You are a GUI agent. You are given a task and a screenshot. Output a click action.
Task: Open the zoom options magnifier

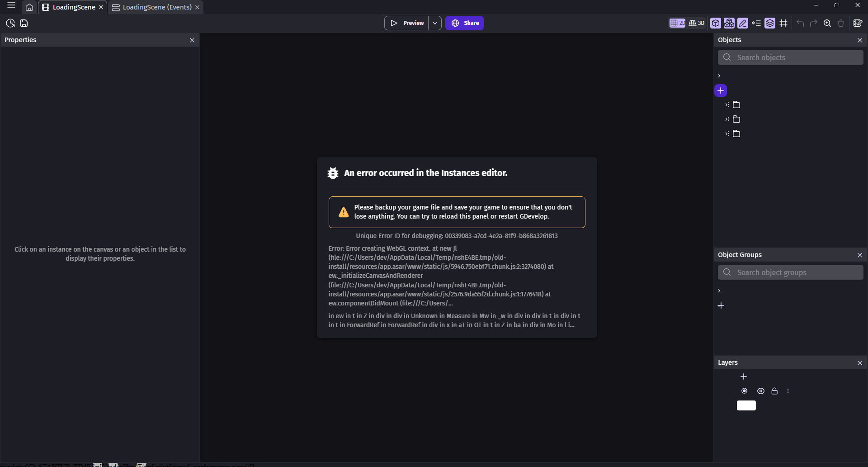pyautogui.click(x=827, y=23)
